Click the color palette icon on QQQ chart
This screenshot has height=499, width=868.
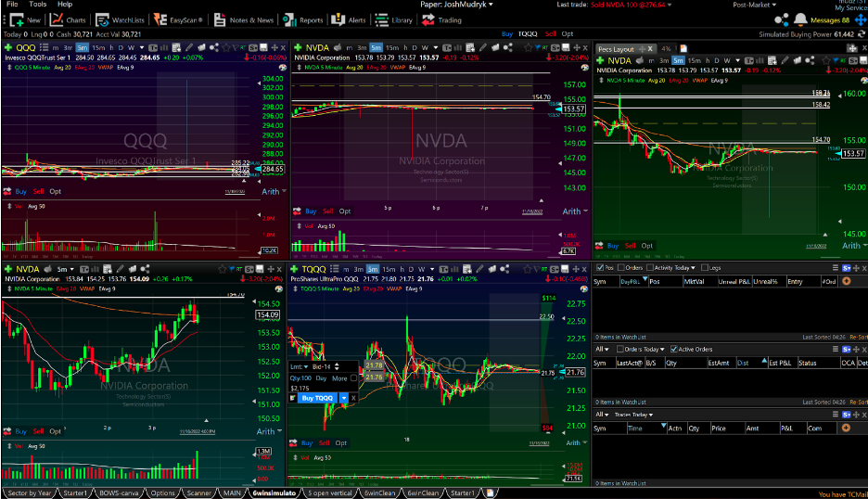pyautogui.click(x=282, y=67)
